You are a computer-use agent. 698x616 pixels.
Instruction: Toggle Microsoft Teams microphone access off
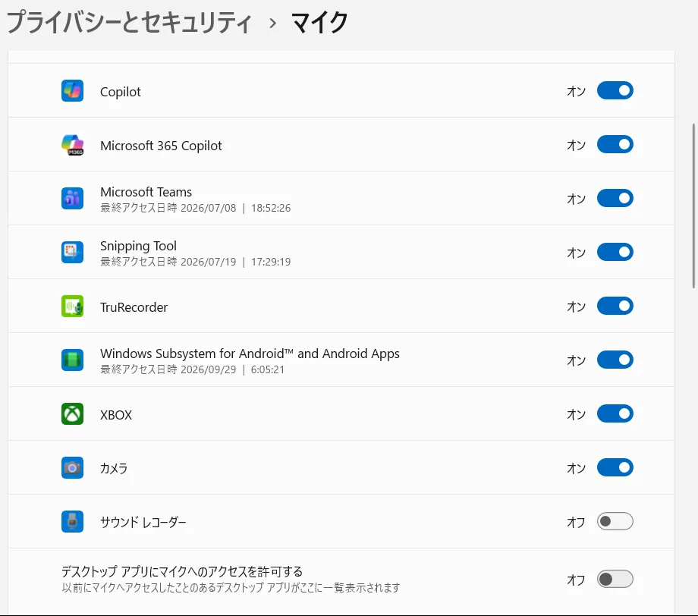(615, 198)
